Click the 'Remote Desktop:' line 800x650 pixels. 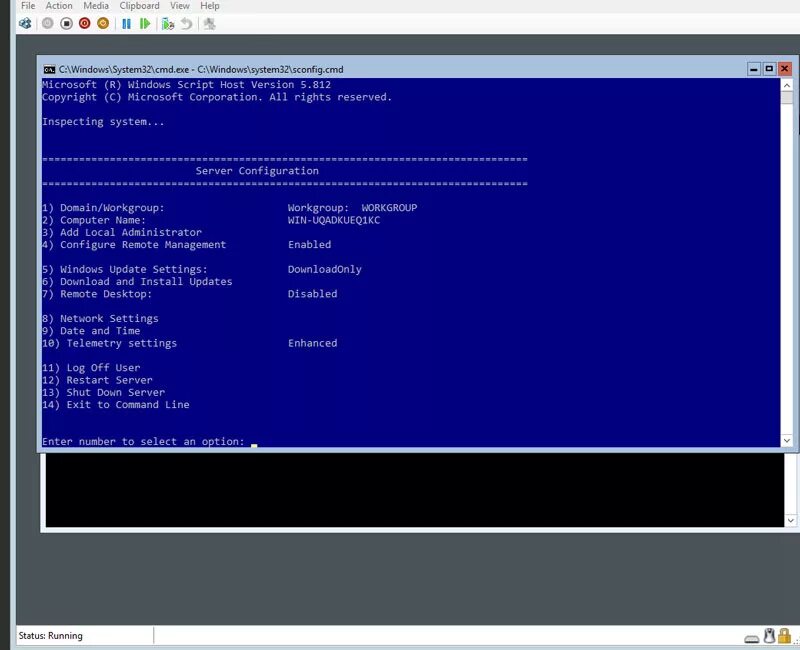click(x=97, y=293)
